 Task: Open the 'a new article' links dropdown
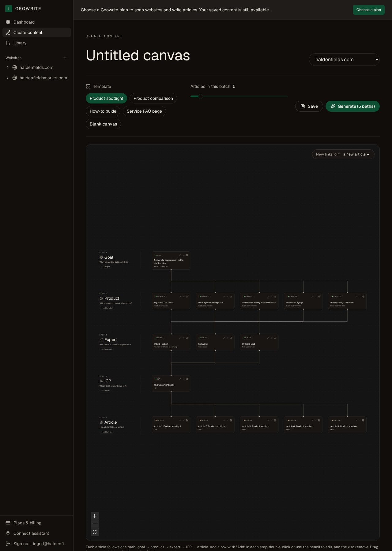356,154
